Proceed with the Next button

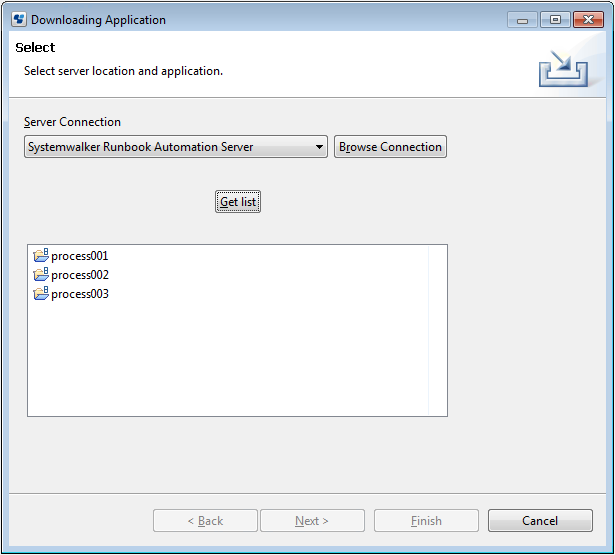pyautogui.click(x=312, y=520)
